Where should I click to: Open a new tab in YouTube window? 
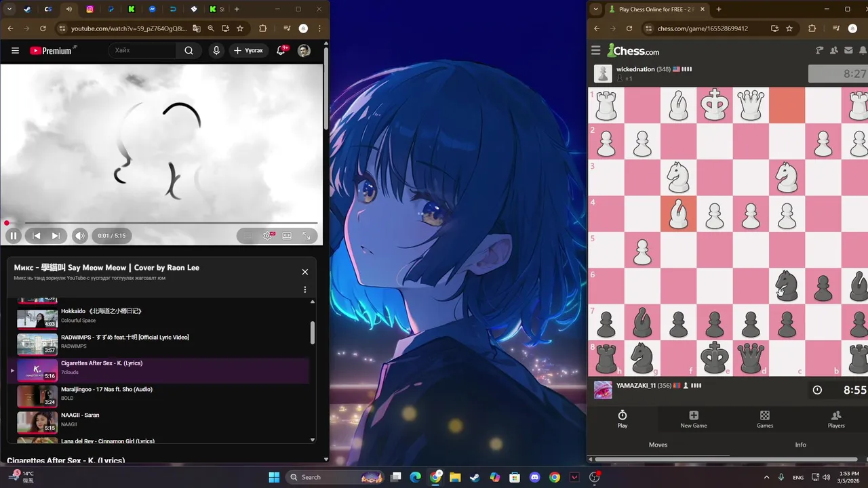237,9
